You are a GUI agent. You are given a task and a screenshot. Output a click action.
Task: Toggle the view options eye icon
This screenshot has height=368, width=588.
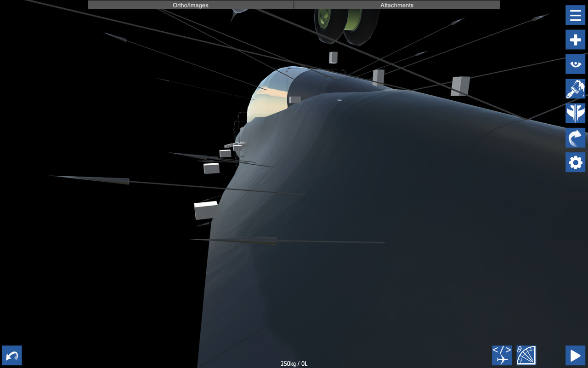(x=575, y=64)
